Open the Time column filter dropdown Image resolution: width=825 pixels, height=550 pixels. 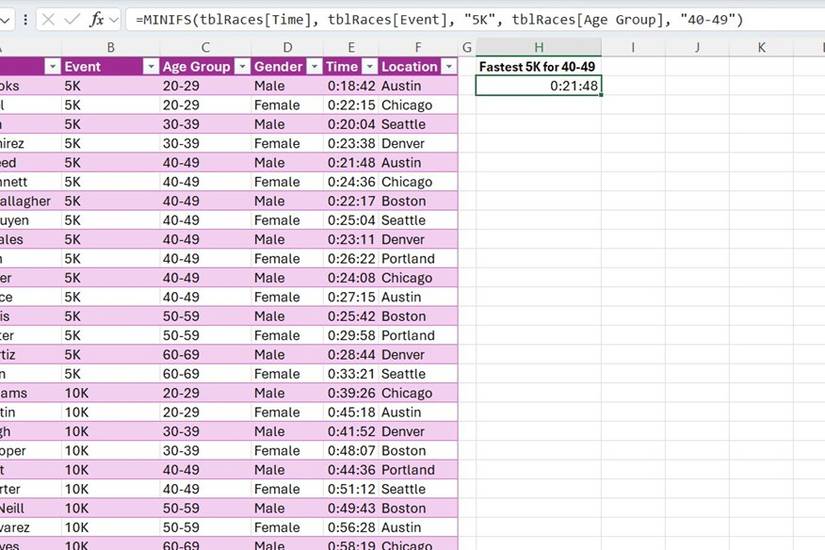(370, 66)
